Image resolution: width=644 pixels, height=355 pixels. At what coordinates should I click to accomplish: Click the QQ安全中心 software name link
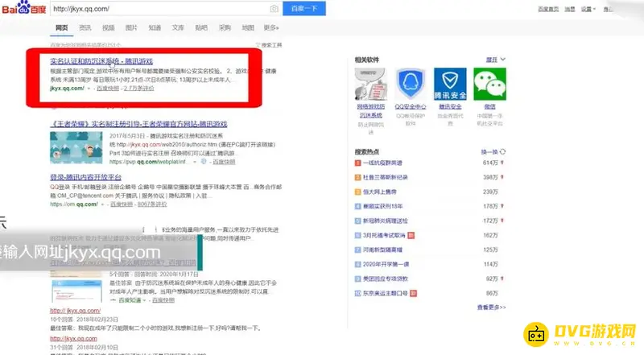pyautogui.click(x=411, y=107)
